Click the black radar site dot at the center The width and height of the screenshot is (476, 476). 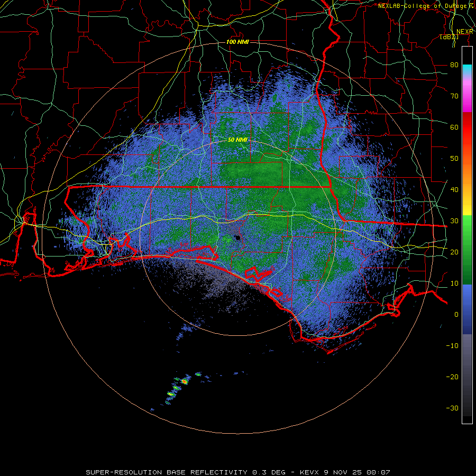238,237
